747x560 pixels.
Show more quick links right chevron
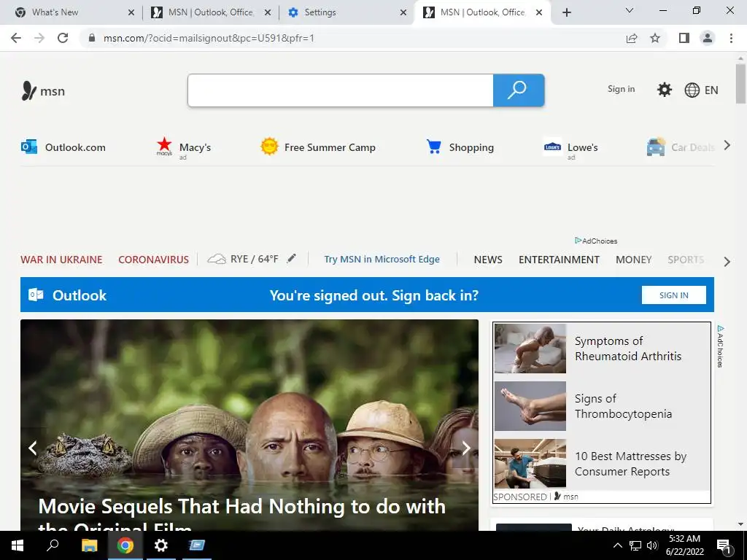click(727, 145)
